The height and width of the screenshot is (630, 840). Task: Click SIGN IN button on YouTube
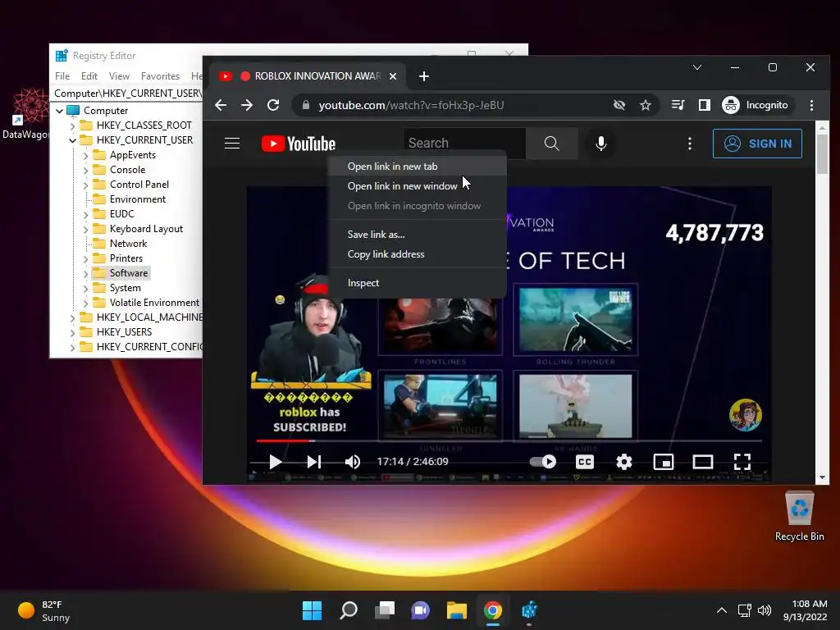tap(757, 144)
